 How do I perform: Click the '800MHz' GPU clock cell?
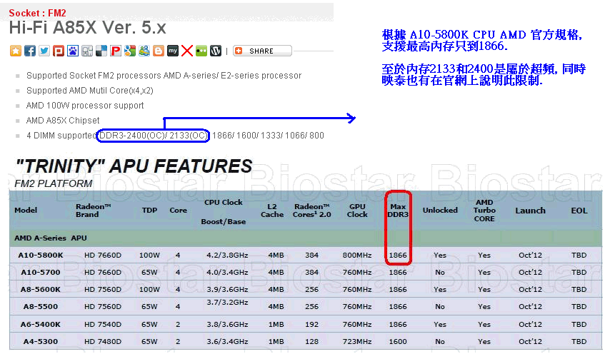point(357,256)
